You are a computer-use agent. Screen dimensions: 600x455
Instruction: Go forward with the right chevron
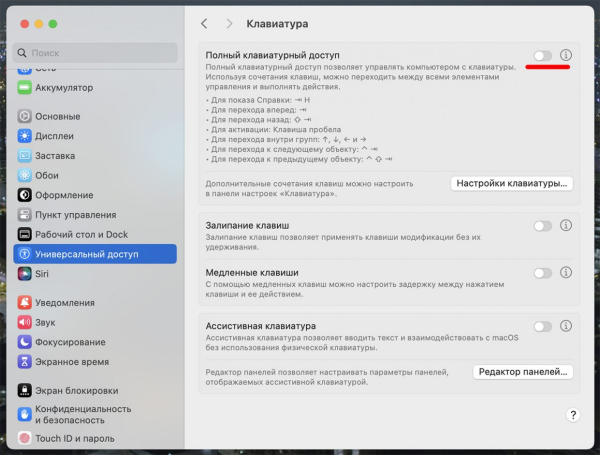coord(229,24)
